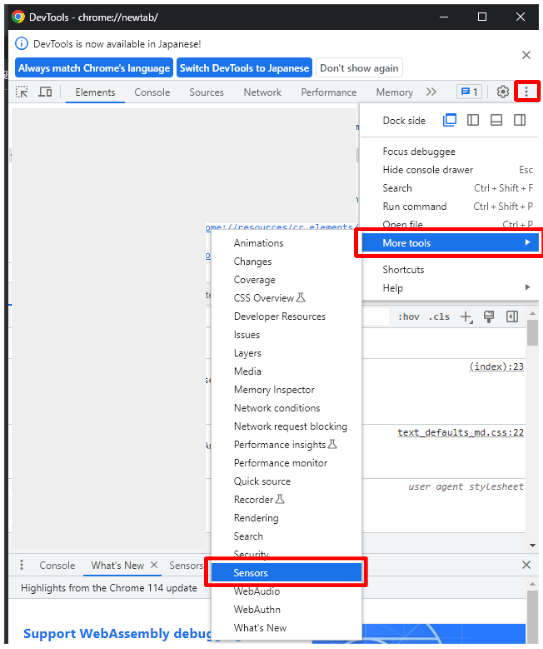Select WebAuthn in More tools

(286, 609)
